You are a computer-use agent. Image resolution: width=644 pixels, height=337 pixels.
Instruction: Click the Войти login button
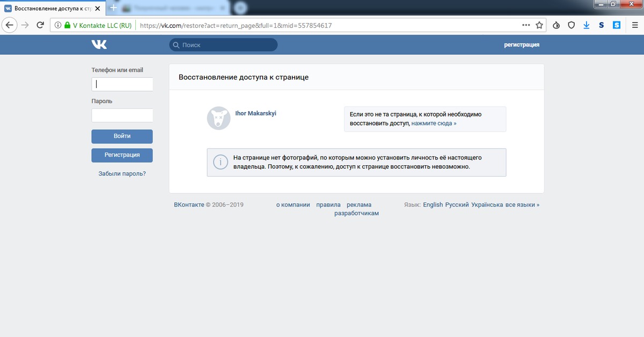[122, 136]
